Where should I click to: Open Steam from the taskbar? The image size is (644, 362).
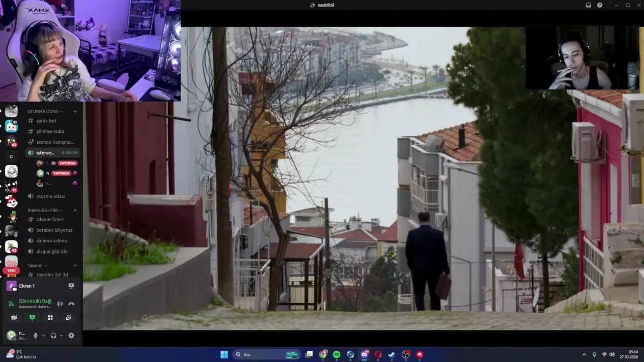tap(391, 354)
